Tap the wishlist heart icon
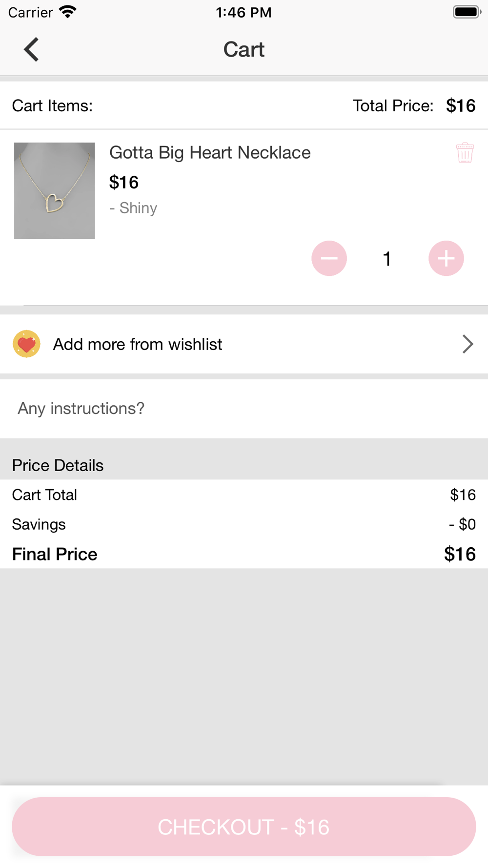The width and height of the screenshot is (488, 868). pyautogui.click(x=26, y=344)
